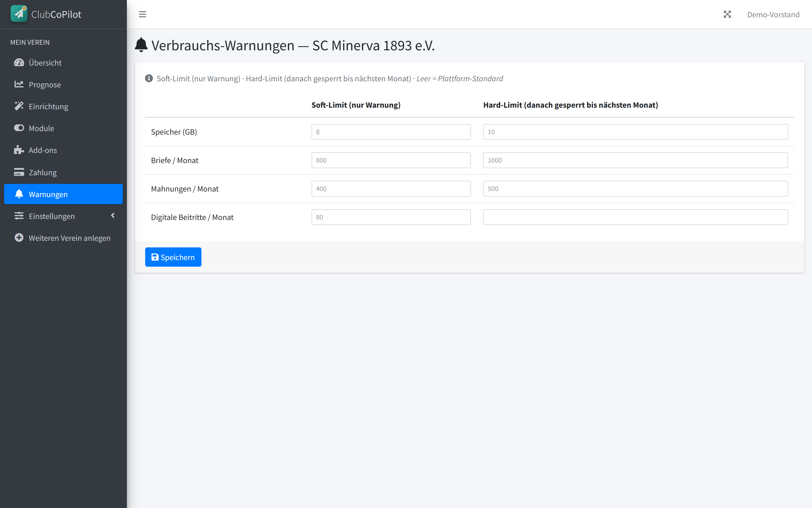This screenshot has height=508, width=812.
Task: Select the Module menu item
Action: 63,128
